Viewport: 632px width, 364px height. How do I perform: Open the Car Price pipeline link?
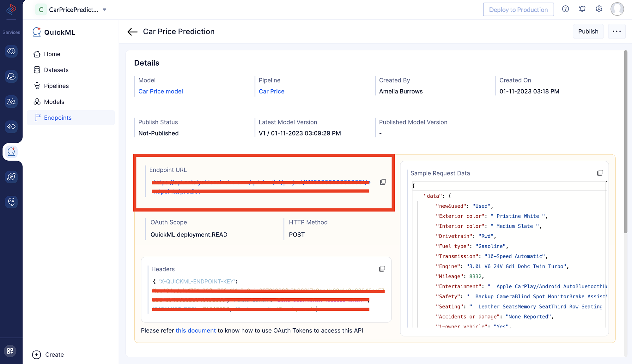click(271, 91)
